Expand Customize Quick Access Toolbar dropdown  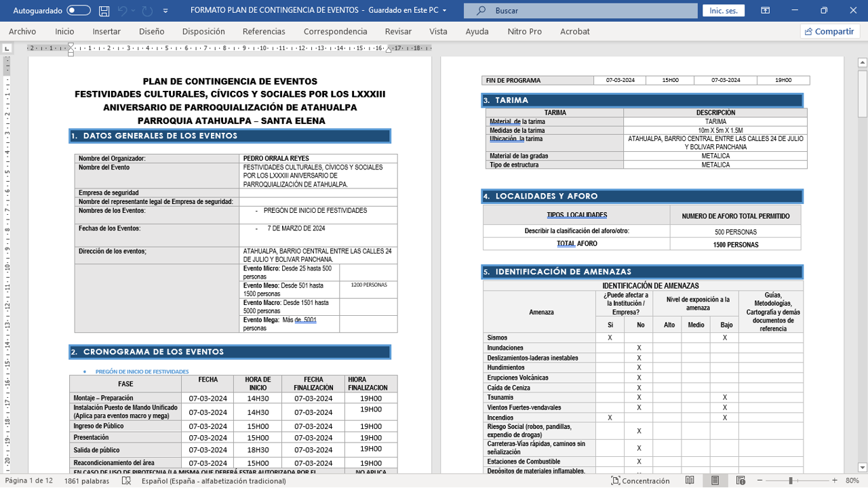coord(166,11)
